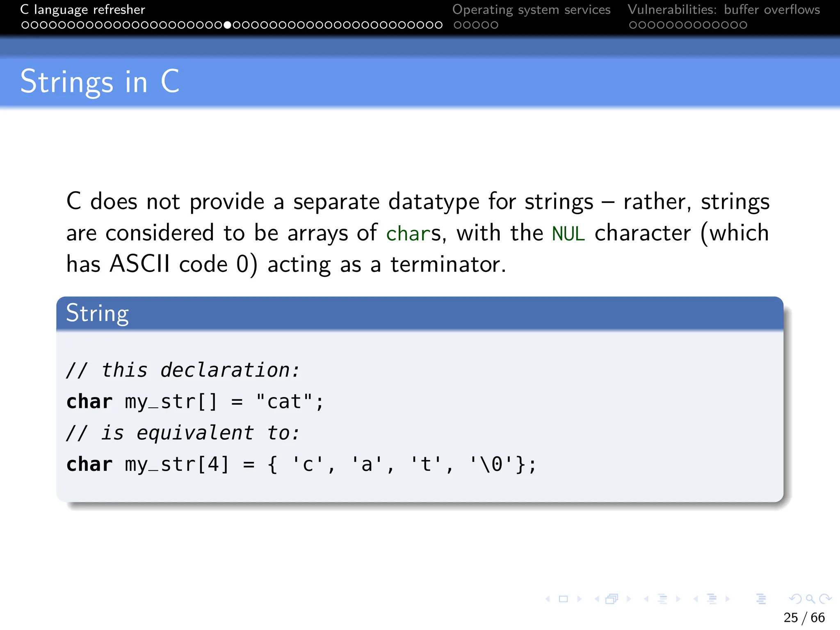Image resolution: width=840 pixels, height=630 pixels.
Task: Click the slide title Strings in C
Action: click(100, 82)
